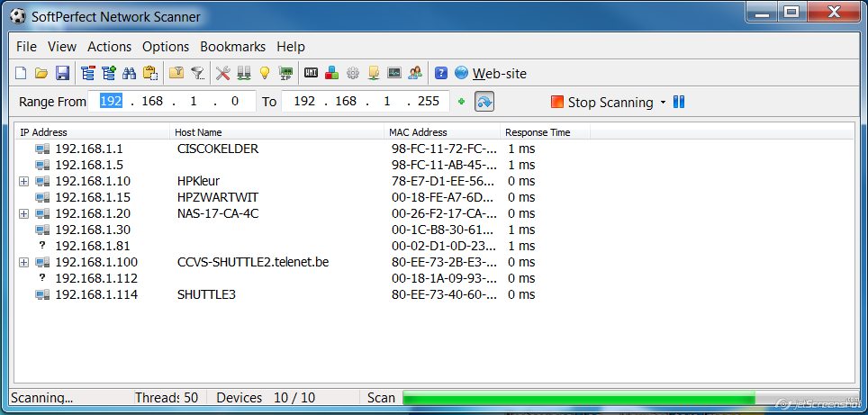Click the Stop Scanning button

coord(602,102)
